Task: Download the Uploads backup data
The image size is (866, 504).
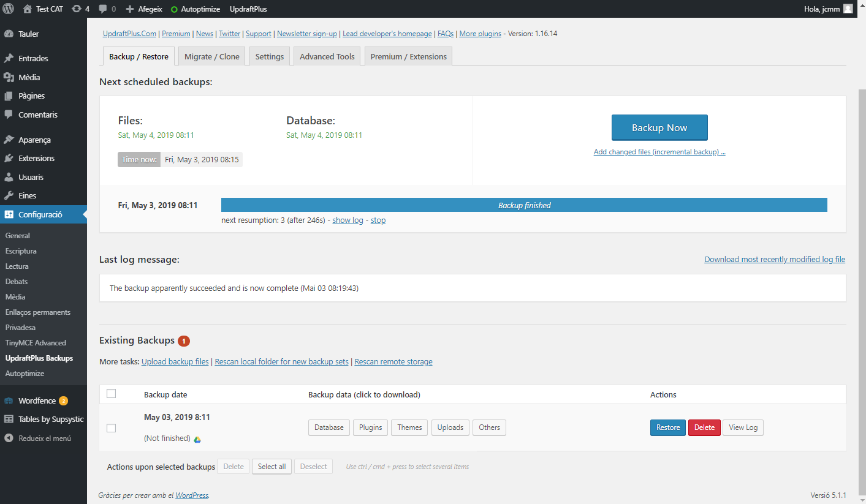Action: click(x=450, y=427)
